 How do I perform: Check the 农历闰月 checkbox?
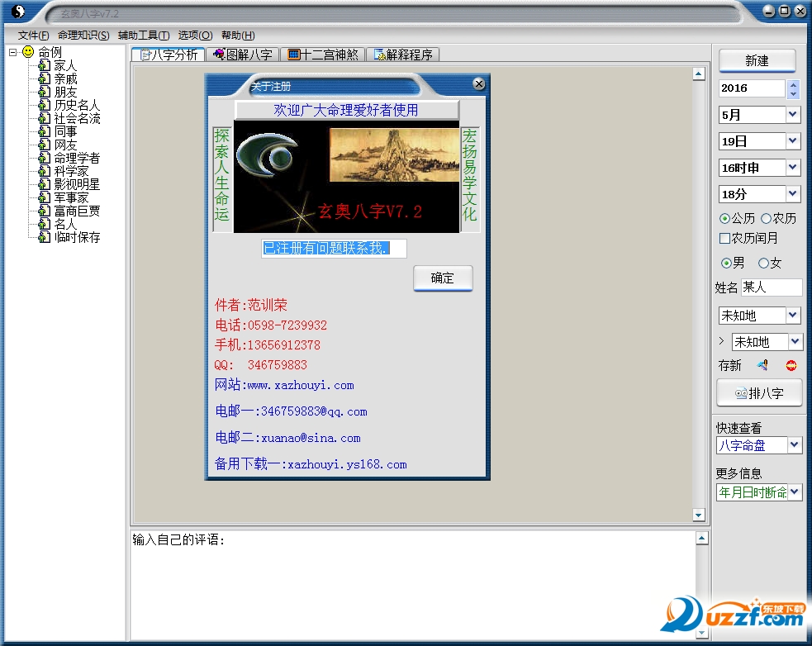pos(724,238)
